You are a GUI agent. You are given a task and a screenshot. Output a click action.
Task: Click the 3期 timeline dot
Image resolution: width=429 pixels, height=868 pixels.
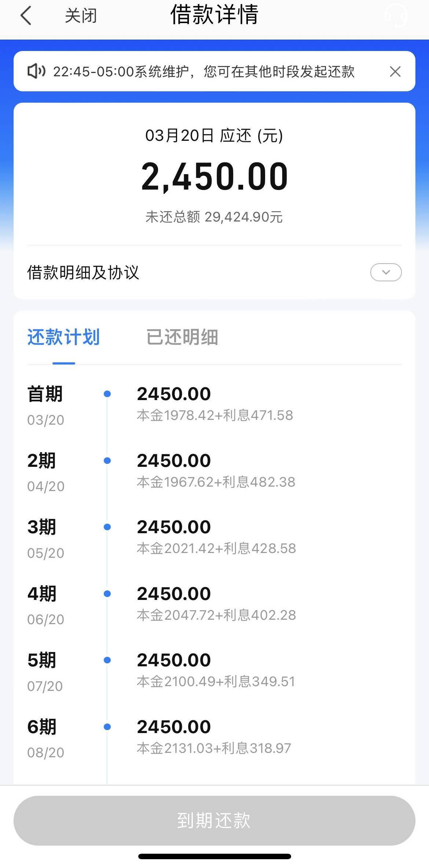107,527
